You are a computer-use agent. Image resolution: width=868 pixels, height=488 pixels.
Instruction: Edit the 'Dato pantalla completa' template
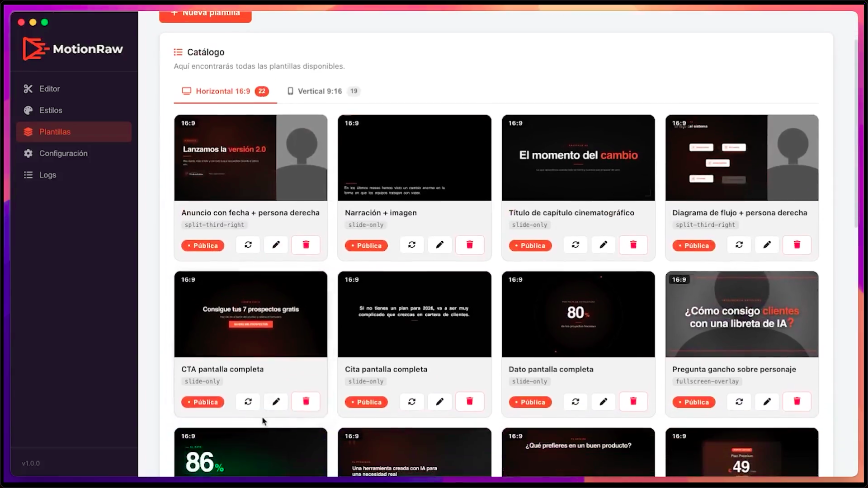pos(604,401)
